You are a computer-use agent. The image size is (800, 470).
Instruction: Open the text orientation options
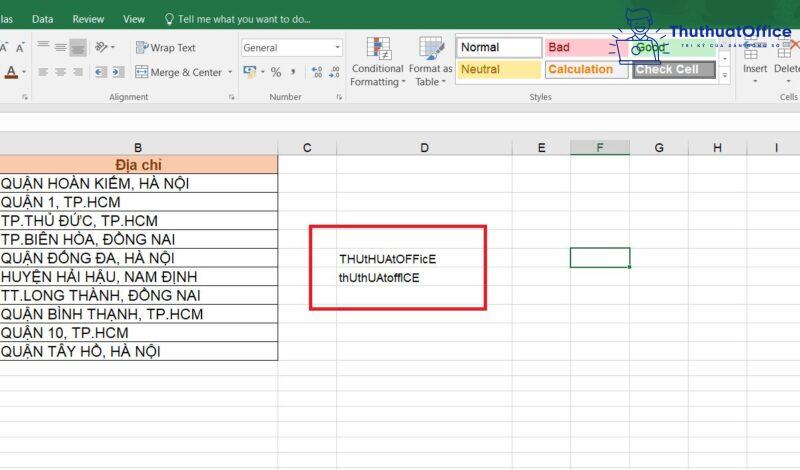pyautogui.click(x=104, y=47)
